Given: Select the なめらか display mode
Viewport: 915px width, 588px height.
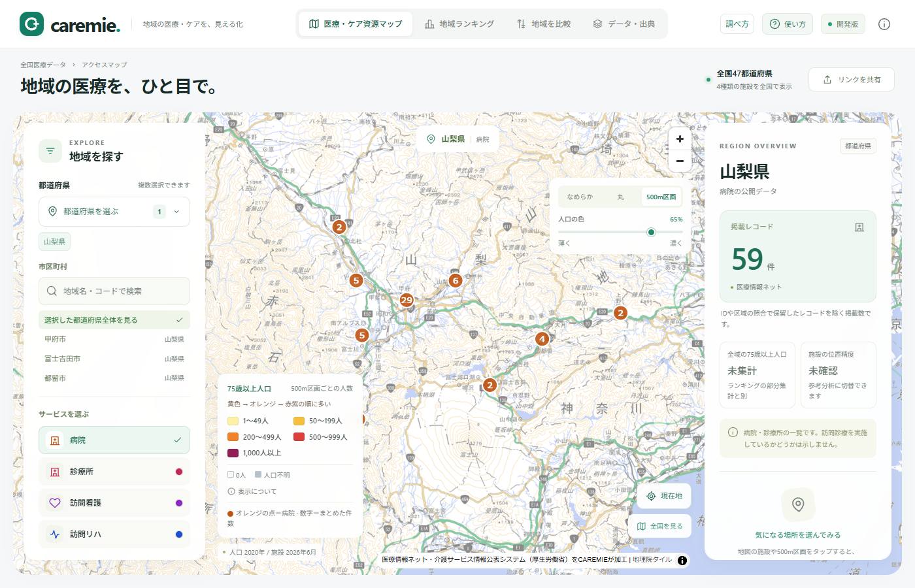Looking at the screenshot, I should (x=580, y=197).
